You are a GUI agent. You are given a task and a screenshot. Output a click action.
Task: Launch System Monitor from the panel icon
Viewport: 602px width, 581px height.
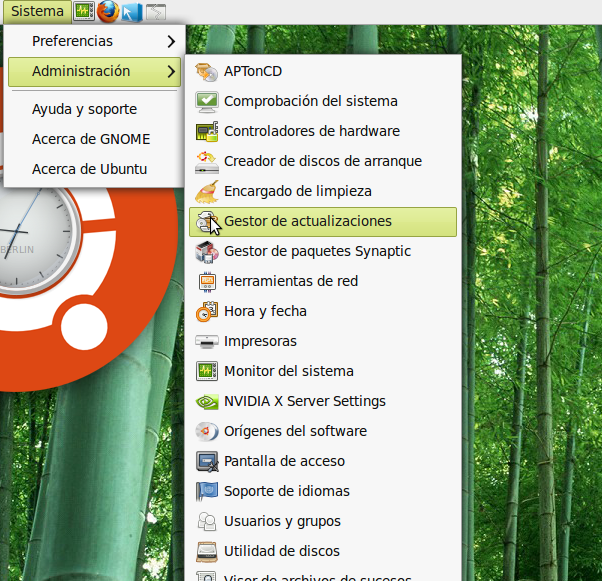[x=84, y=12]
